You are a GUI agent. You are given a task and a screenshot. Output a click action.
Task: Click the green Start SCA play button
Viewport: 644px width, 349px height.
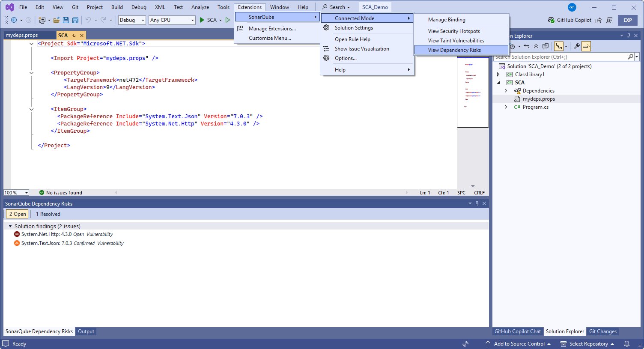[202, 20]
